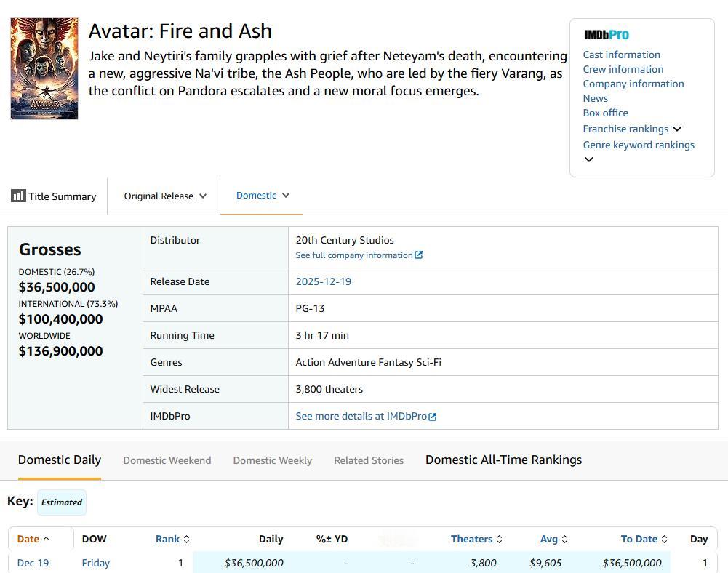Click See more details at IMDbPro
The height and width of the screenshot is (573, 728).
pos(361,416)
